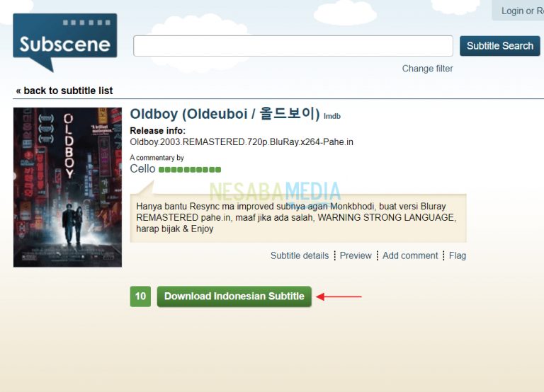
Task: Go back to subtitle list
Action: 64,91
